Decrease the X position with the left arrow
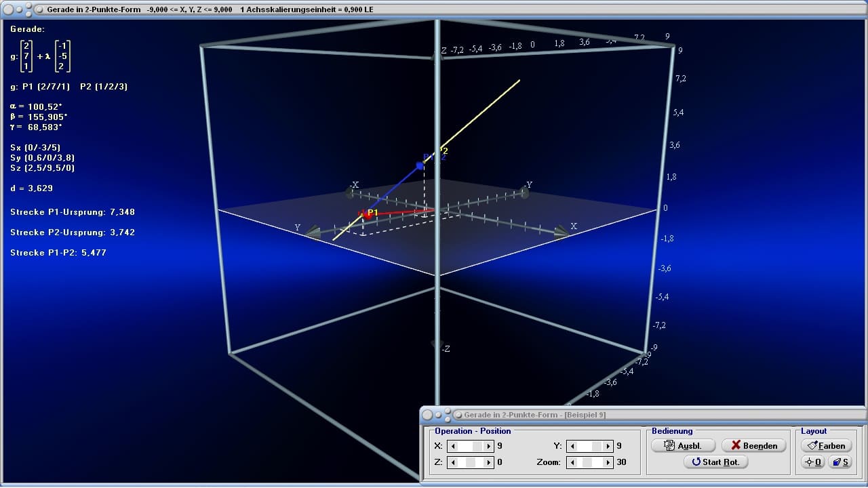 (453, 446)
